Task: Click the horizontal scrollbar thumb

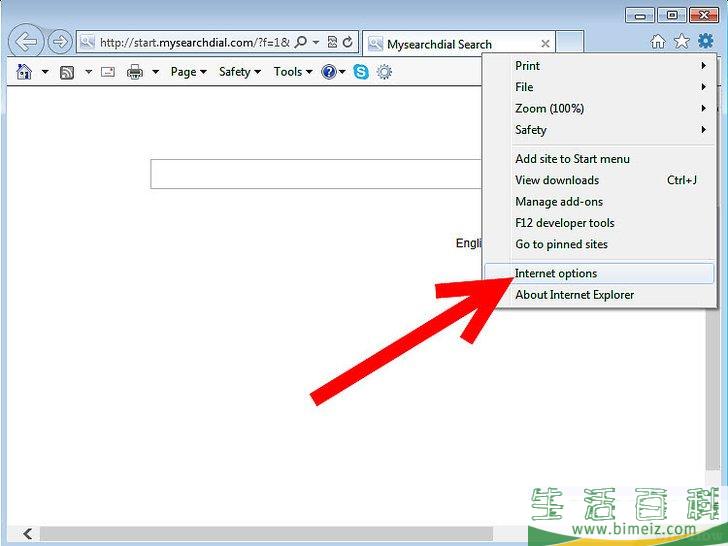Action: [266, 534]
